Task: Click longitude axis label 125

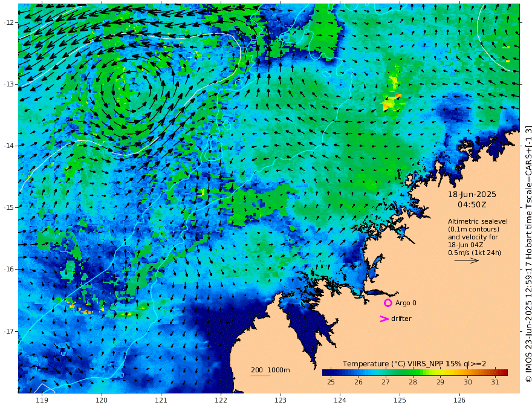Action: tap(400, 401)
